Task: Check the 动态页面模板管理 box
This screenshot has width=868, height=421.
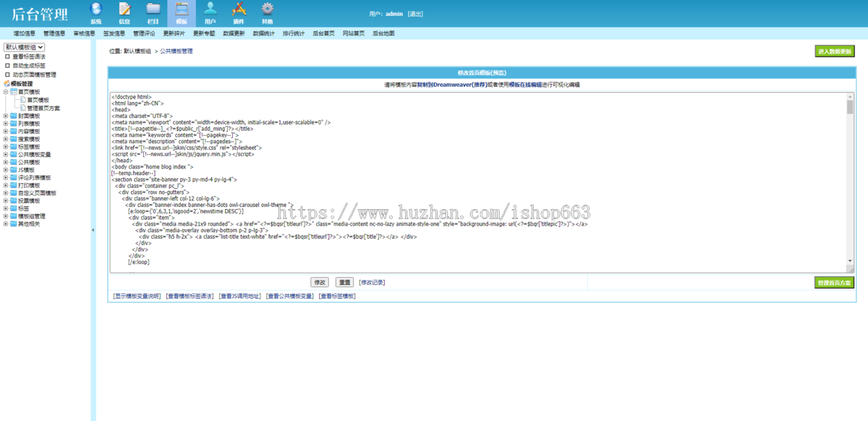Action: click(x=8, y=75)
